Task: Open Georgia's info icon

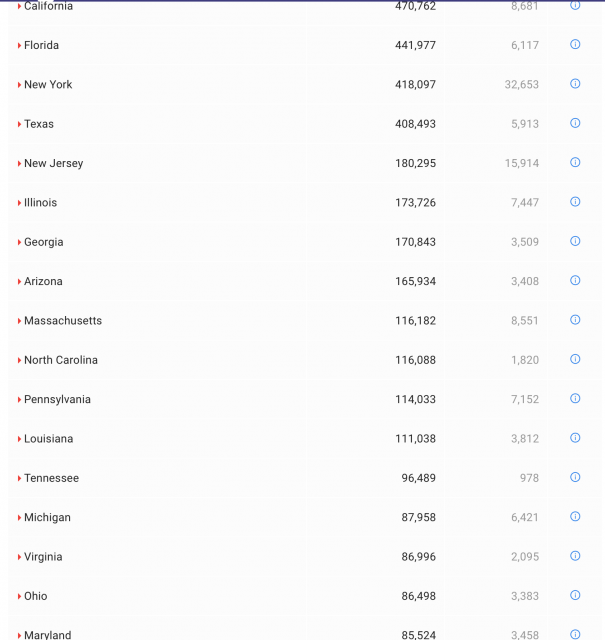Action: pos(575,241)
